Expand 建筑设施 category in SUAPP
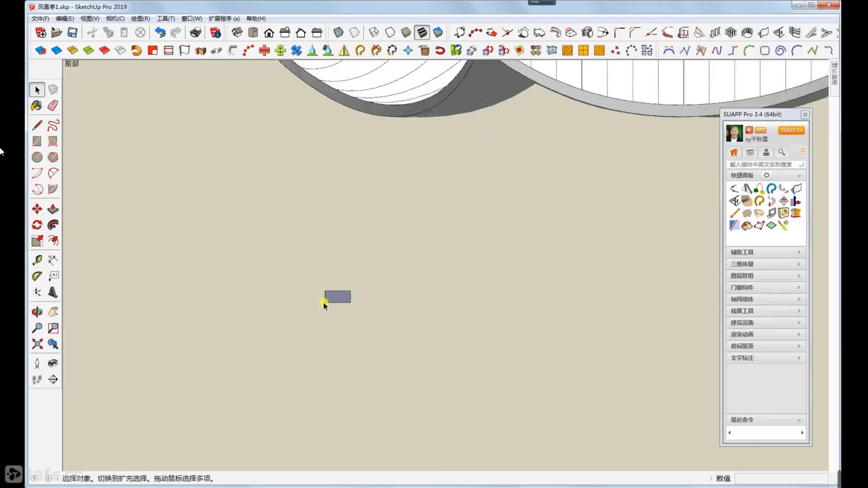This screenshot has width=868, height=488. click(x=766, y=323)
